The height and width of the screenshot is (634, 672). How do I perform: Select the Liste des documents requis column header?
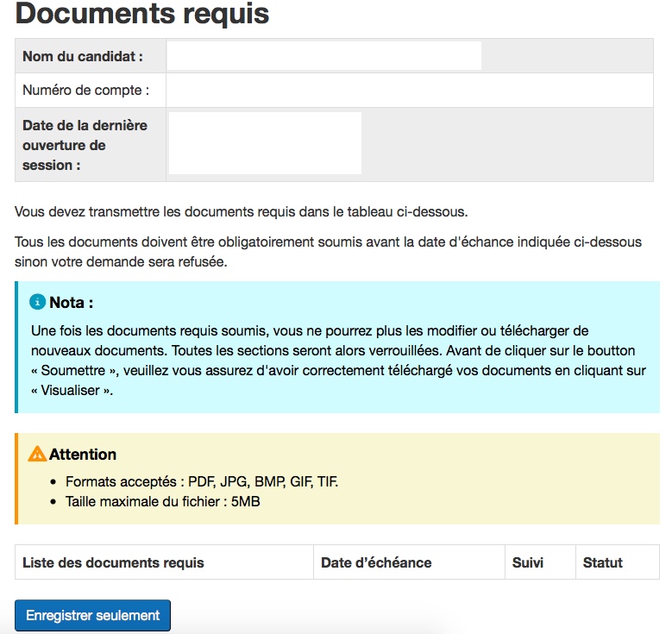(113, 562)
